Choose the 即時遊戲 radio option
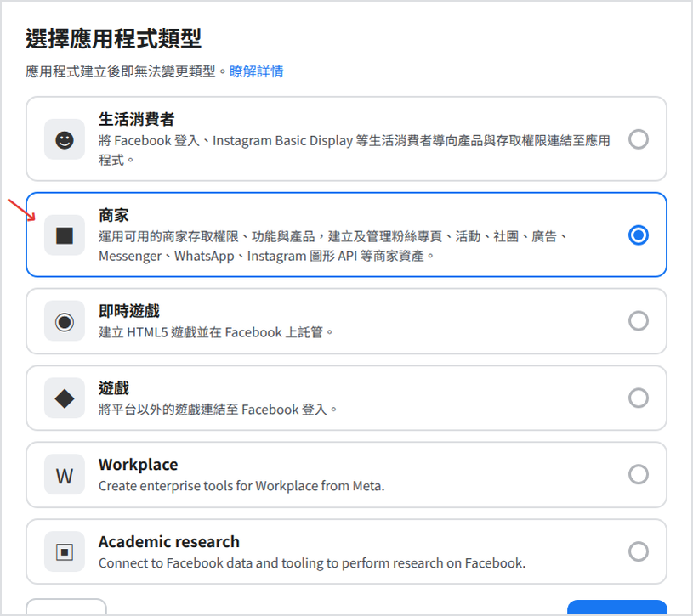 tap(639, 321)
